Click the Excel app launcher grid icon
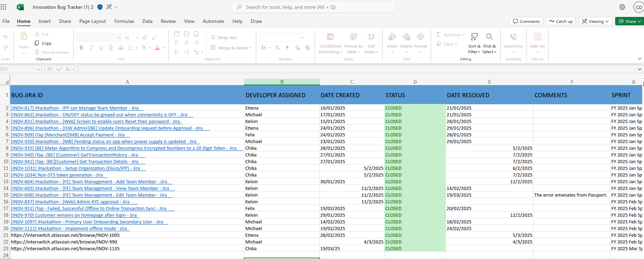 (4, 7)
